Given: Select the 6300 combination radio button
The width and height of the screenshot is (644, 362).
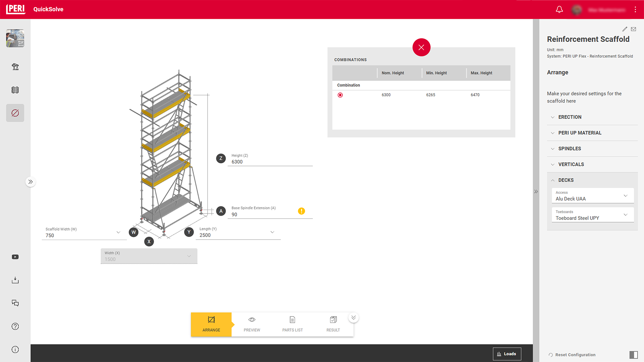Looking at the screenshot, I should tap(340, 95).
